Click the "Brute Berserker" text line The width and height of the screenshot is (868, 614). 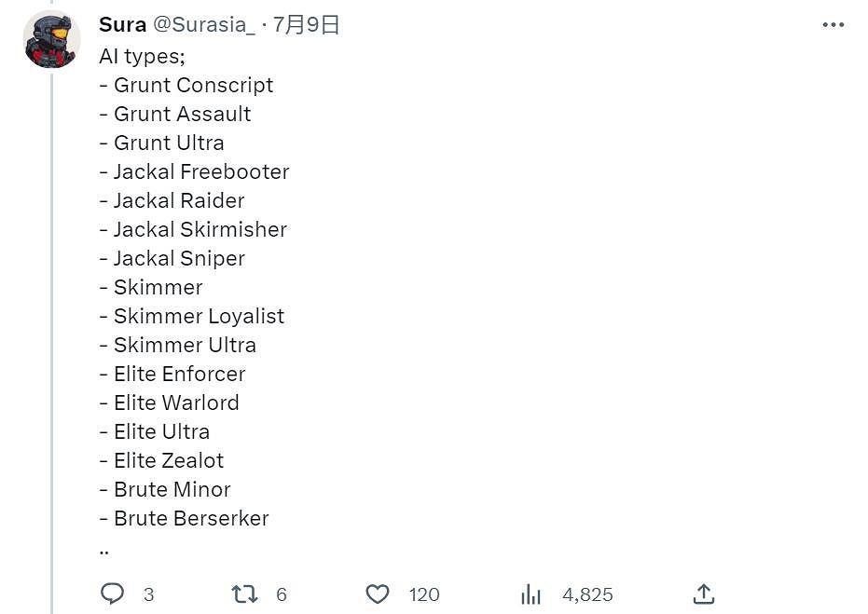point(190,518)
